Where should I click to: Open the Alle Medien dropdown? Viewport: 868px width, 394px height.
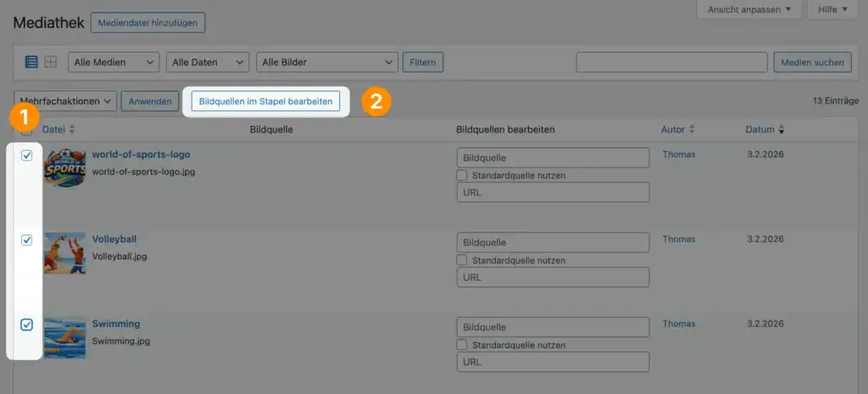point(114,62)
